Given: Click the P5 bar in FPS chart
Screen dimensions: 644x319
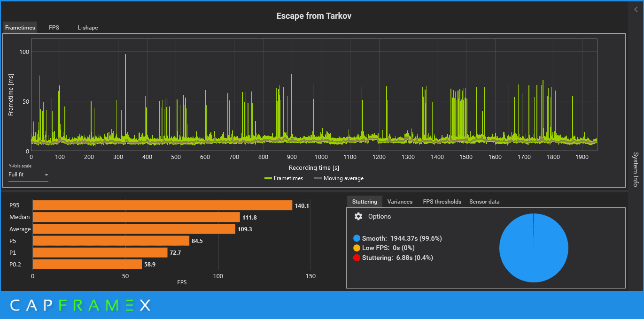Looking at the screenshot, I should [x=111, y=241].
